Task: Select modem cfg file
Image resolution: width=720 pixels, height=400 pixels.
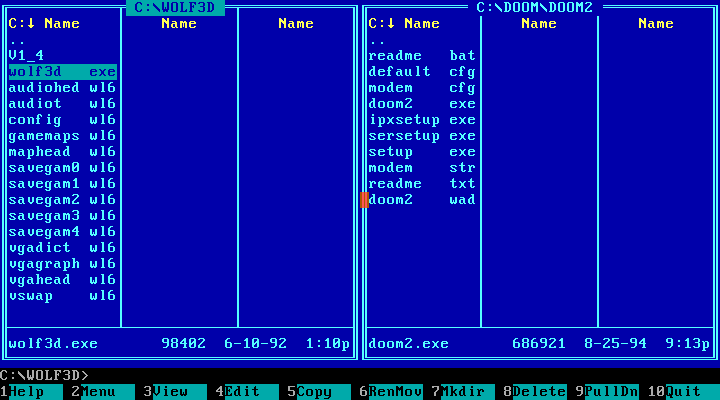Action: click(422, 88)
